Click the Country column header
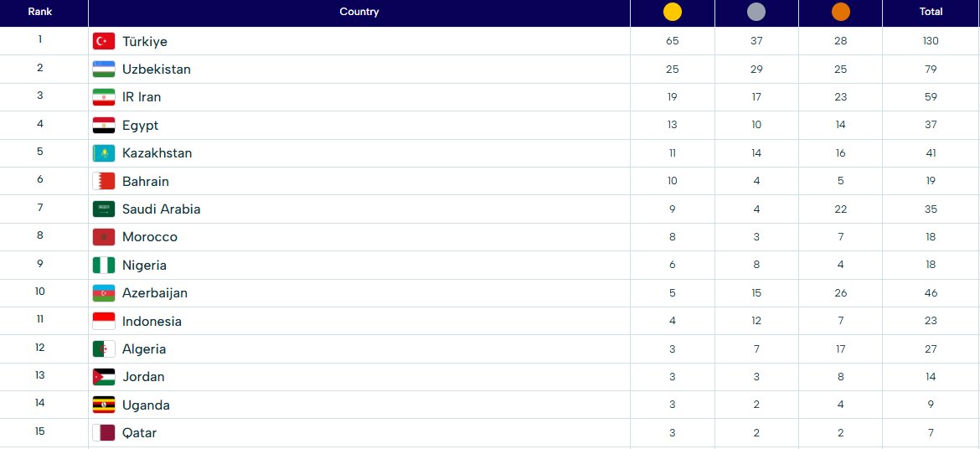The width and height of the screenshot is (980, 449). coord(359,12)
